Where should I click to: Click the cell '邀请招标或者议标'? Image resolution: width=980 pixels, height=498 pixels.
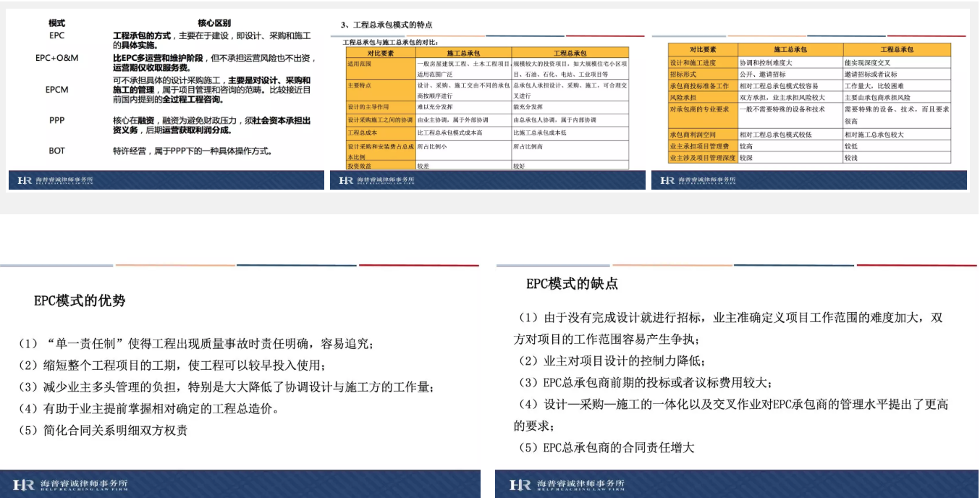click(x=871, y=75)
